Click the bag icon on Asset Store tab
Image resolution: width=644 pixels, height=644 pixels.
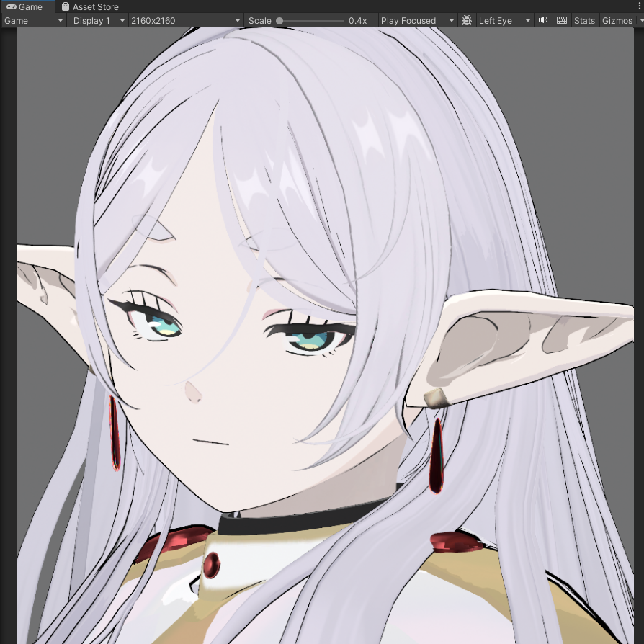click(x=66, y=6)
